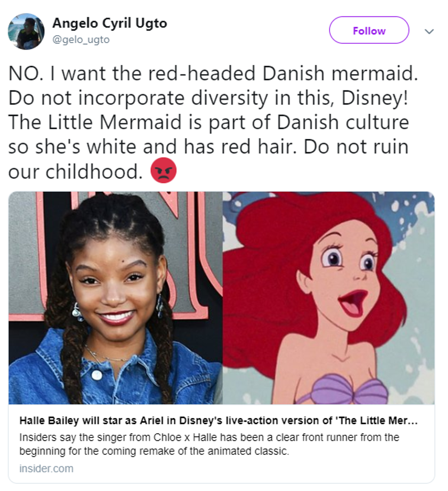
Task: Open Angelo Cyril Ugto's profile avatar
Action: (26, 32)
